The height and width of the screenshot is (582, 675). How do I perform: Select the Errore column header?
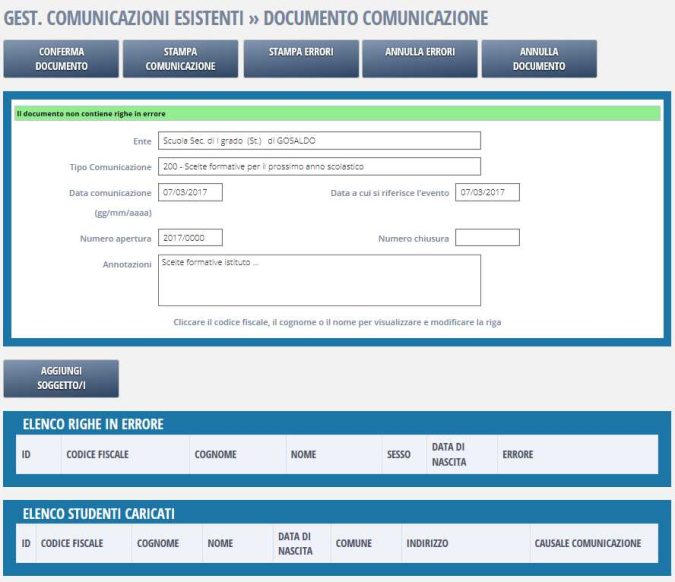517,454
